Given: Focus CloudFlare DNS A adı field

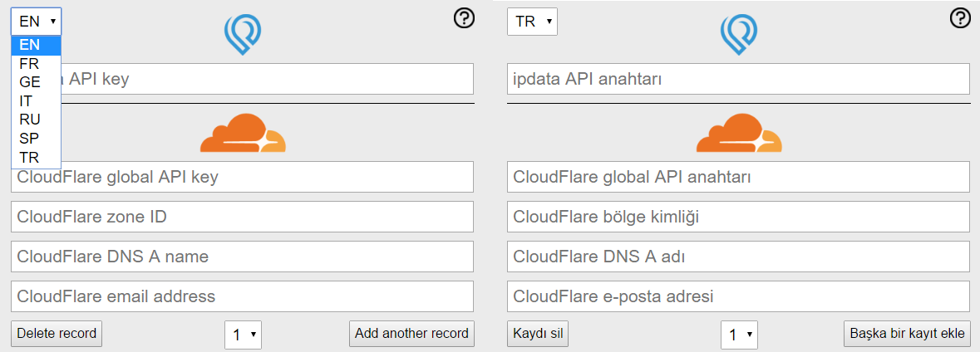Looking at the screenshot, I should 739,257.
